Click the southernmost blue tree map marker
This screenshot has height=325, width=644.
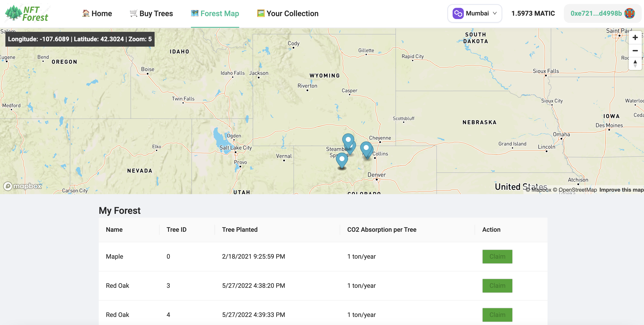[x=342, y=160]
